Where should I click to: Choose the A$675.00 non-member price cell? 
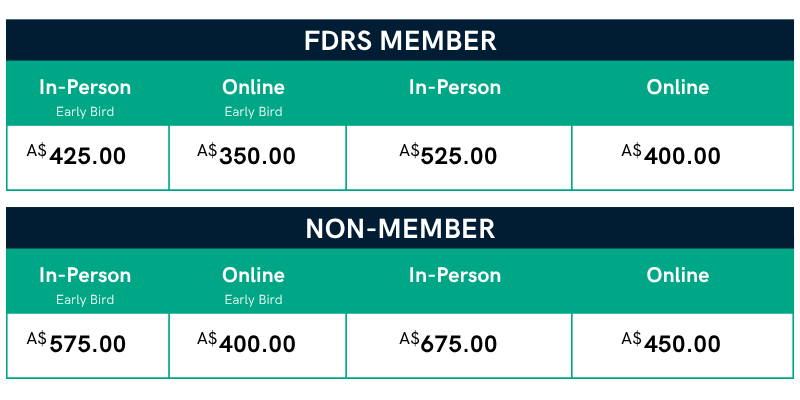coord(459,346)
